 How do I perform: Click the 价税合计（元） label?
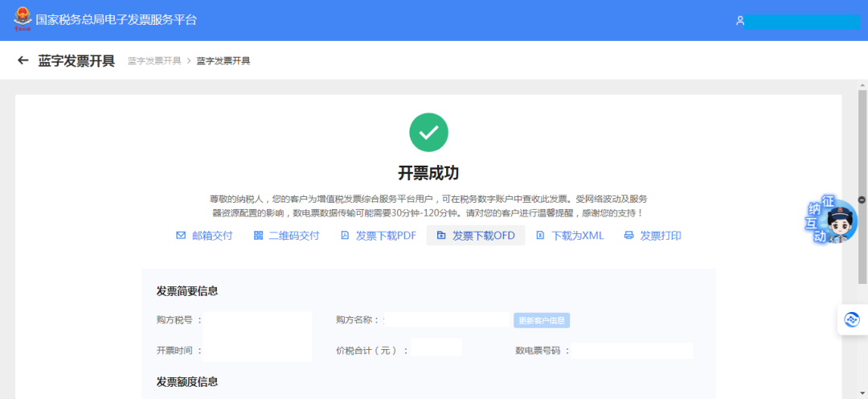click(x=372, y=350)
